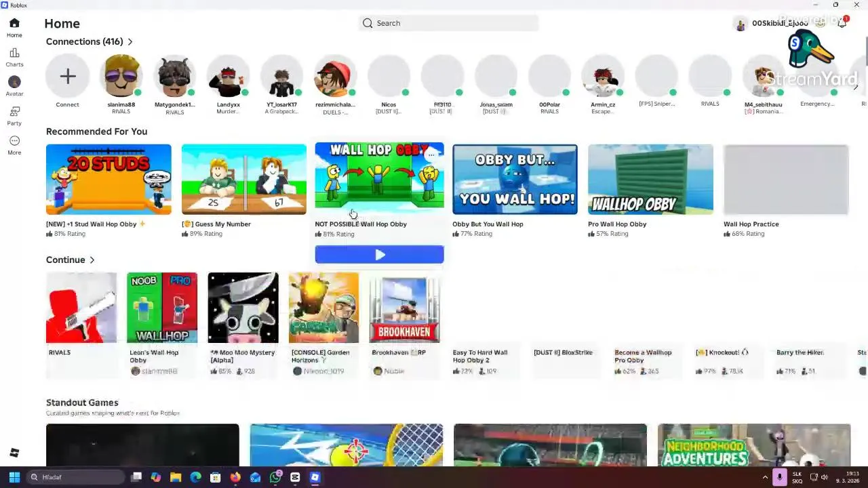Open the +1 Stud Wall Hop Obby thumbnail

coord(108,179)
